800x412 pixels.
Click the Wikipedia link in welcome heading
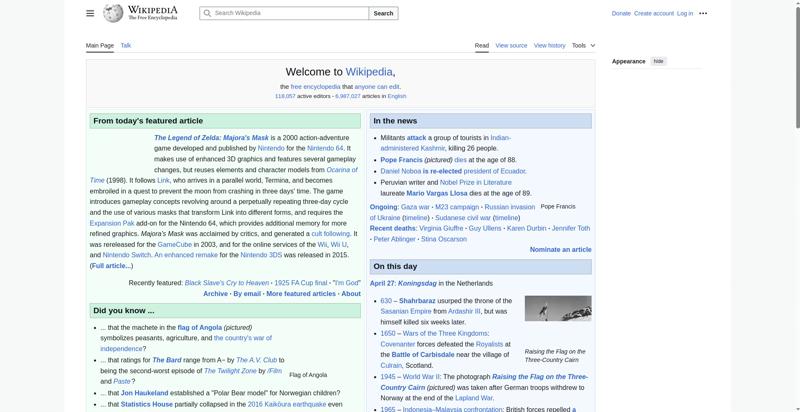point(369,72)
